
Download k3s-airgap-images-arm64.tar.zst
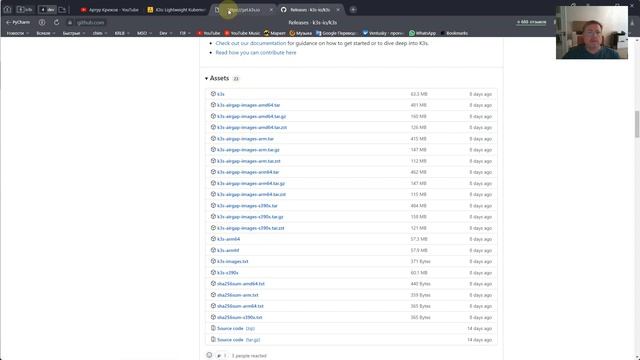coord(251,195)
